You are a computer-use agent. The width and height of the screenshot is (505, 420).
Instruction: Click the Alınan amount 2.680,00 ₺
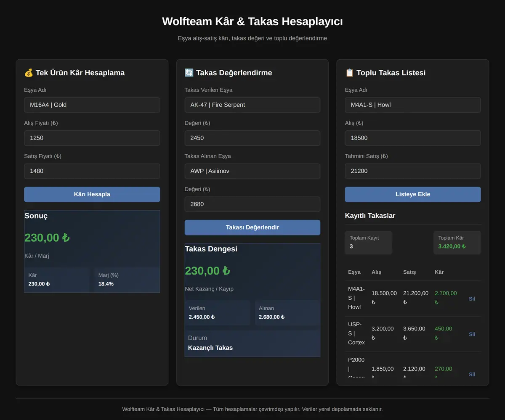[271, 317]
